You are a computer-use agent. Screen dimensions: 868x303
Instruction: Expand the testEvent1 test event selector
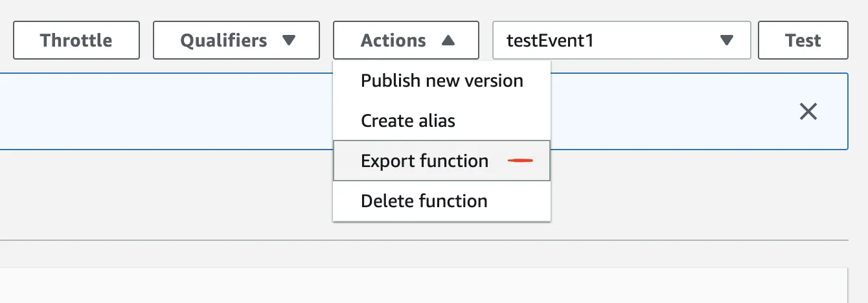click(621, 40)
